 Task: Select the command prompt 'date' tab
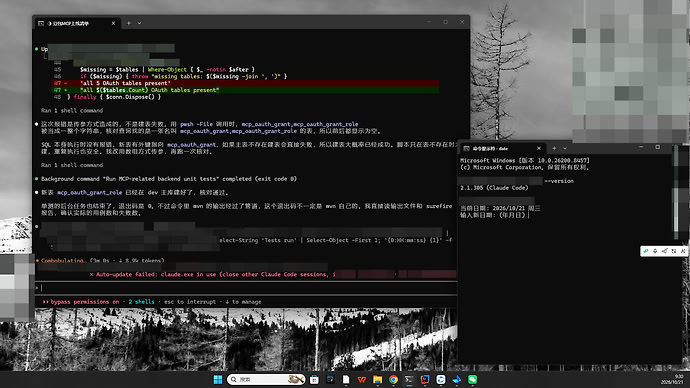pos(502,148)
